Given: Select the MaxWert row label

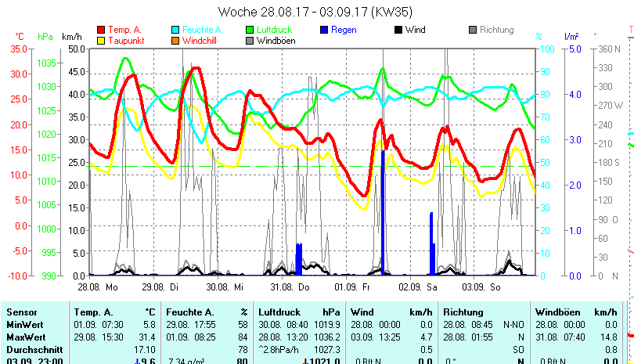Looking at the screenshot, I should click(24, 337).
